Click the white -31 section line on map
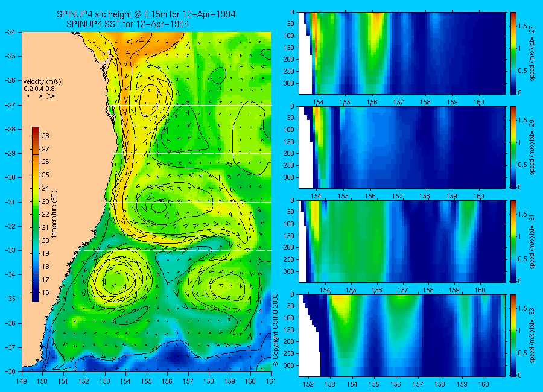This screenshot has height=392, width=543. (189, 202)
